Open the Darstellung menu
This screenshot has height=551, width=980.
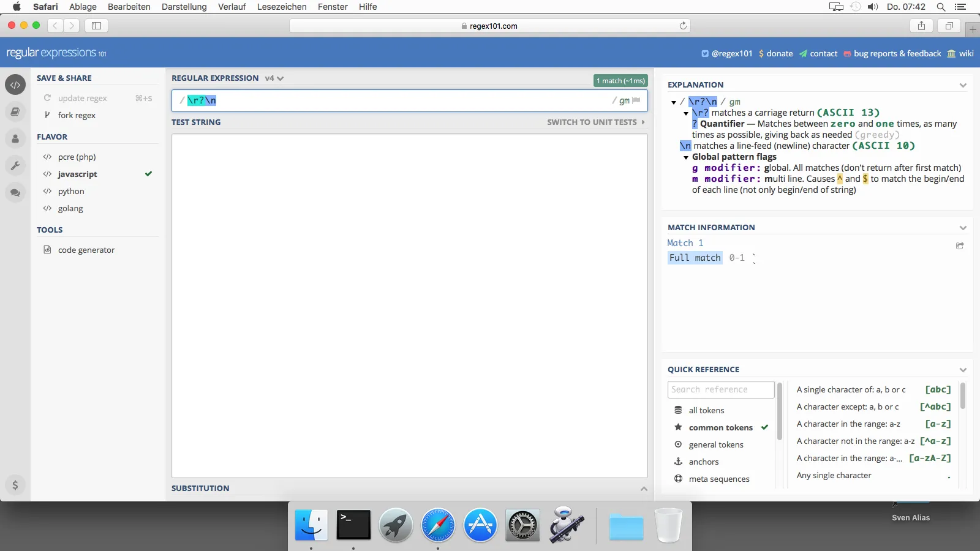pos(184,7)
